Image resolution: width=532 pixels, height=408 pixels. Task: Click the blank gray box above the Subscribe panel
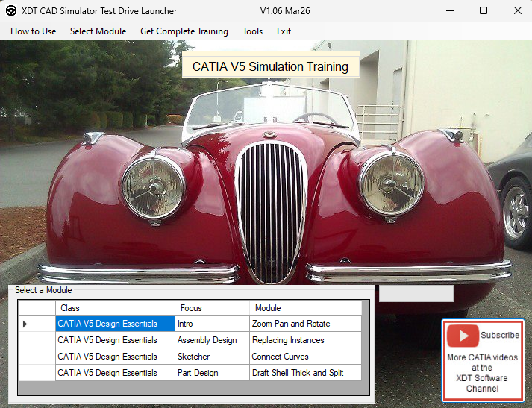tap(416, 294)
